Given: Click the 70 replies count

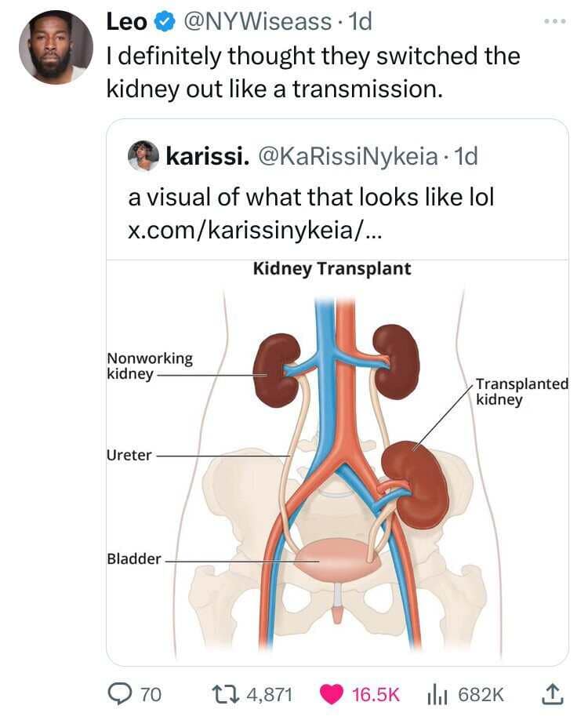Looking at the screenshot, I should pos(151,693).
